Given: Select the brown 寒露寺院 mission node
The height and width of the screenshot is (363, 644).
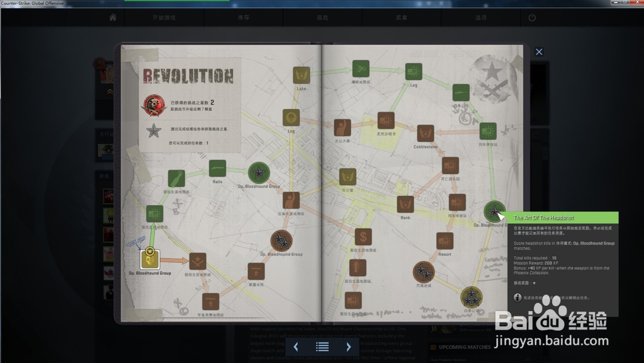Looking at the screenshot, I should pos(256,271).
